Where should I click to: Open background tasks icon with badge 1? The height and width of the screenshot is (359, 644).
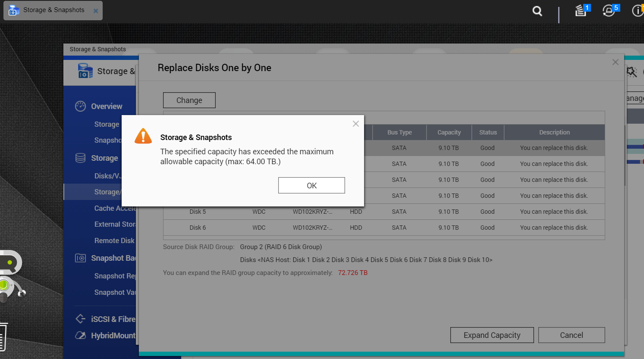click(x=581, y=11)
